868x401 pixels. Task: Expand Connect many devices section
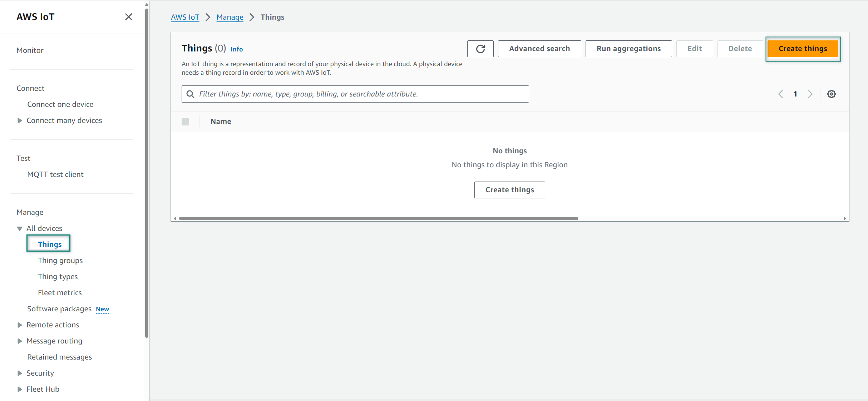pyautogui.click(x=20, y=120)
